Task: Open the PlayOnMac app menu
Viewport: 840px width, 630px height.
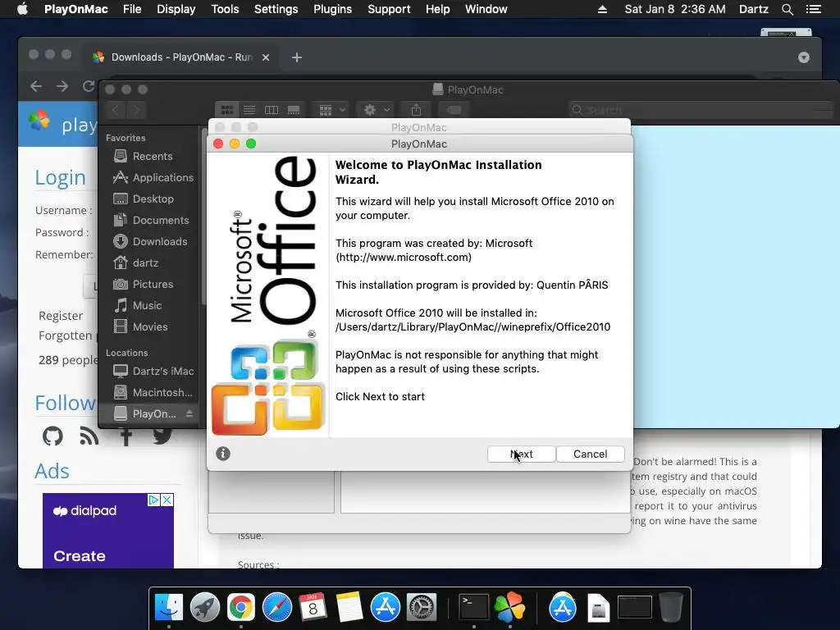Action: click(x=76, y=9)
